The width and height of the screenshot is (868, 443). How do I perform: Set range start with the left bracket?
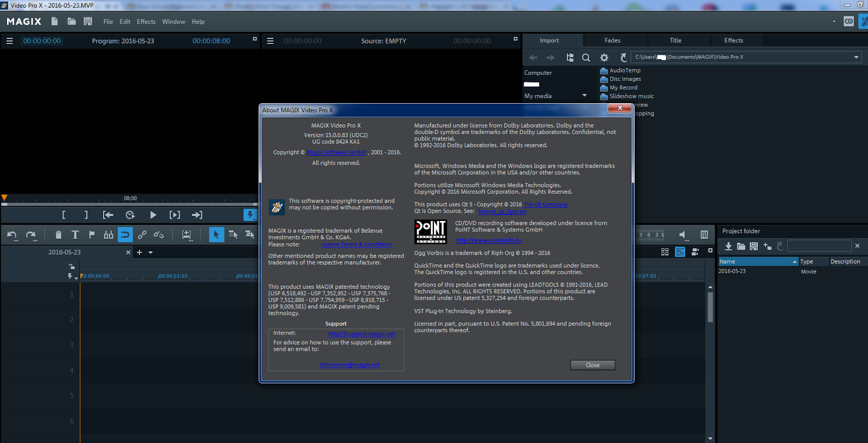(64, 215)
